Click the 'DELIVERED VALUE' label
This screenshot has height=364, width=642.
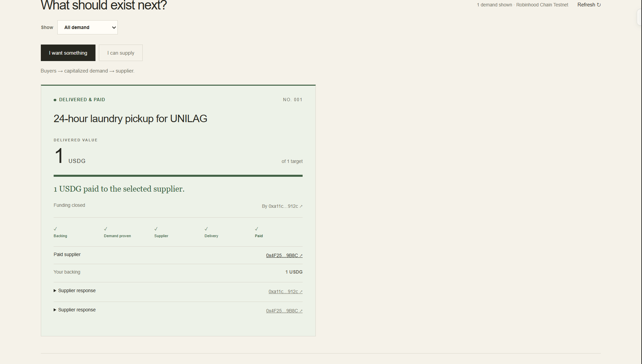click(76, 140)
